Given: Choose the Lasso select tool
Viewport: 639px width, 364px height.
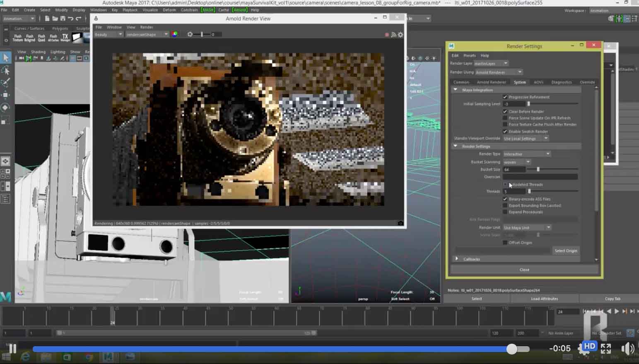Looking at the screenshot, I should (x=6, y=70).
